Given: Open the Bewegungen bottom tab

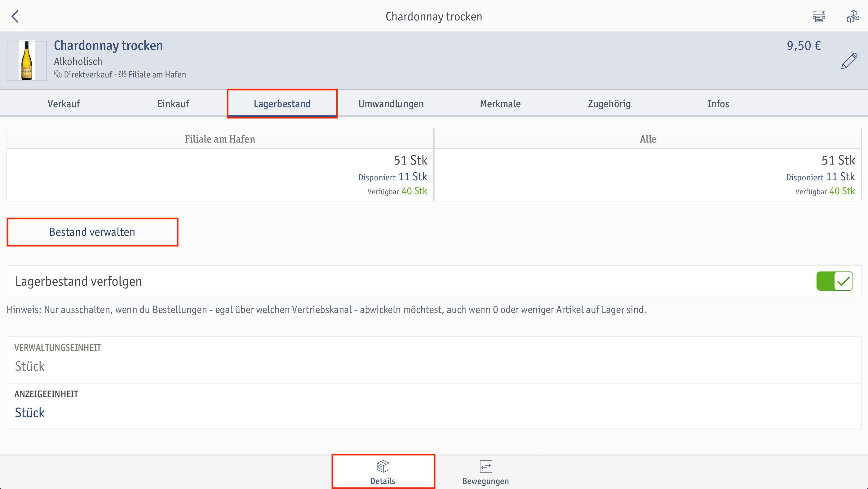Looking at the screenshot, I should (x=485, y=472).
